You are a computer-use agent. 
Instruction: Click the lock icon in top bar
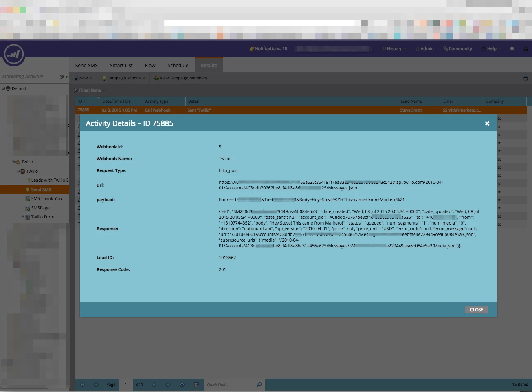[525, 49]
